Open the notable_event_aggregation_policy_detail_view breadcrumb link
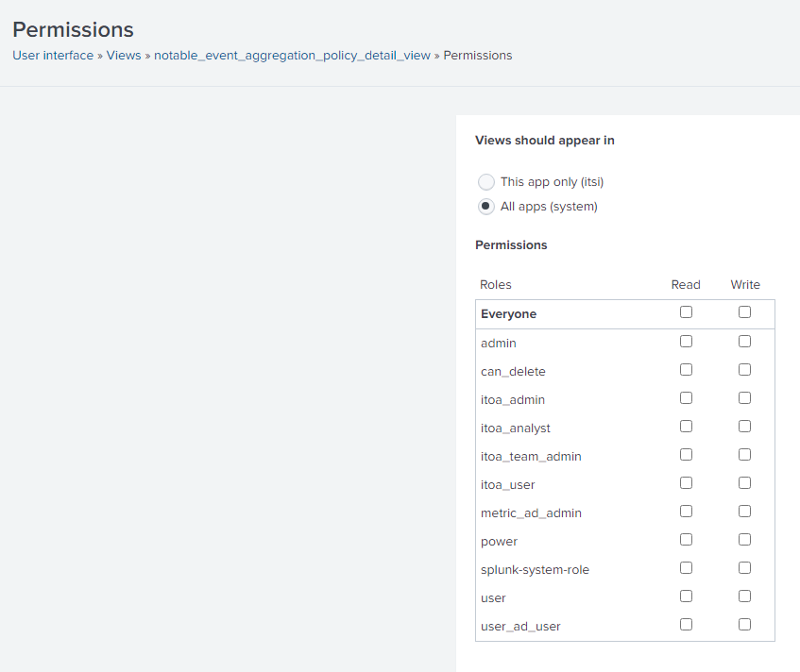 291,55
